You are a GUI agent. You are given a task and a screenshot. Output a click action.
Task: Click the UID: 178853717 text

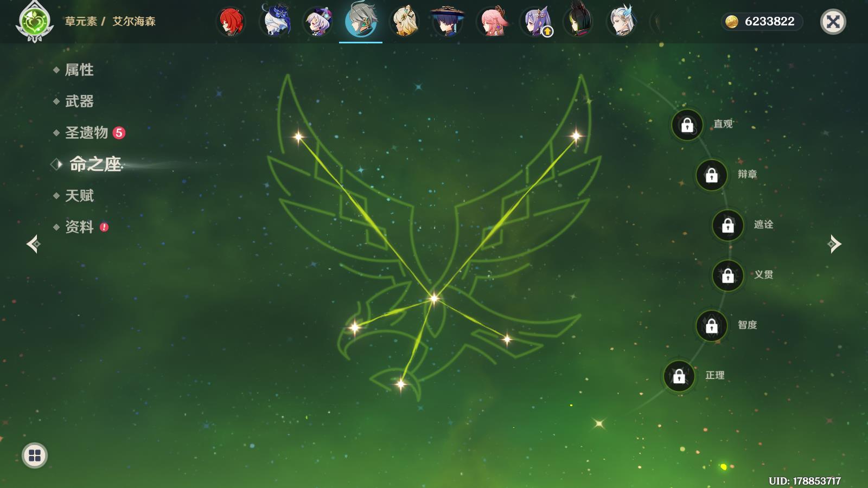805,481
